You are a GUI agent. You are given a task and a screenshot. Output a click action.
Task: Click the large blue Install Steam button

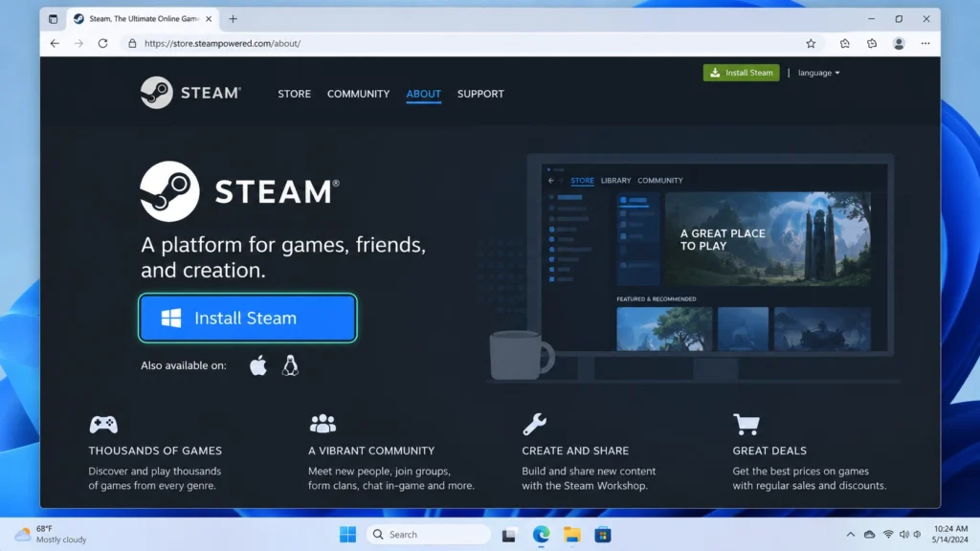pos(248,318)
